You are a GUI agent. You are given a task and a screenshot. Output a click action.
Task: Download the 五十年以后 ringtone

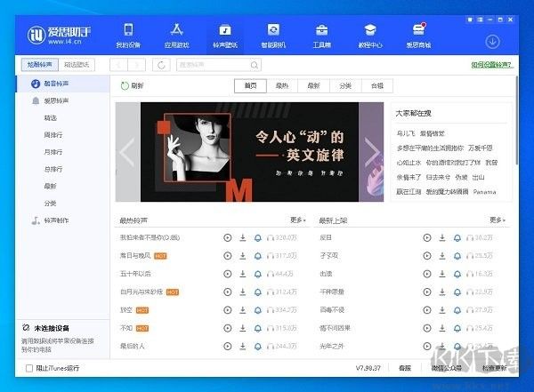[242, 274]
